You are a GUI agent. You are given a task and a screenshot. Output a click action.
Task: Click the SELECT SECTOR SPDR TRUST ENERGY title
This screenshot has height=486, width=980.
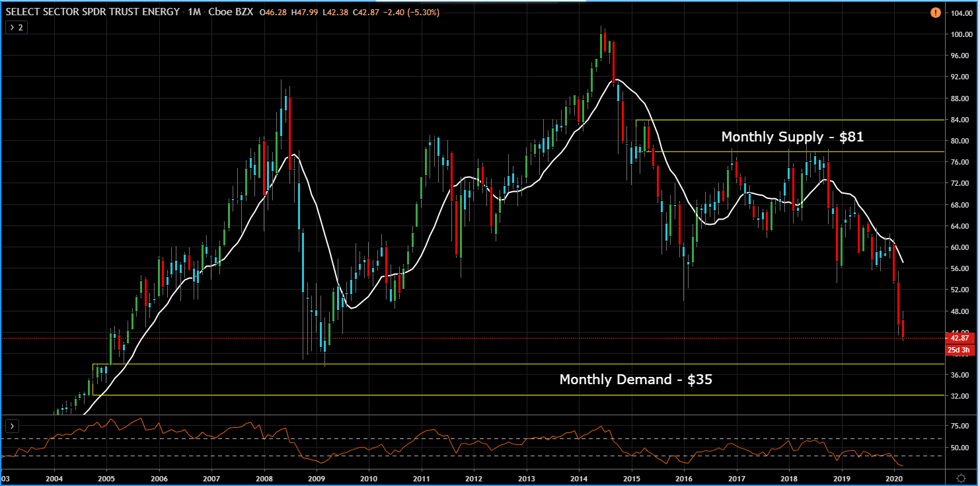pyautogui.click(x=93, y=13)
